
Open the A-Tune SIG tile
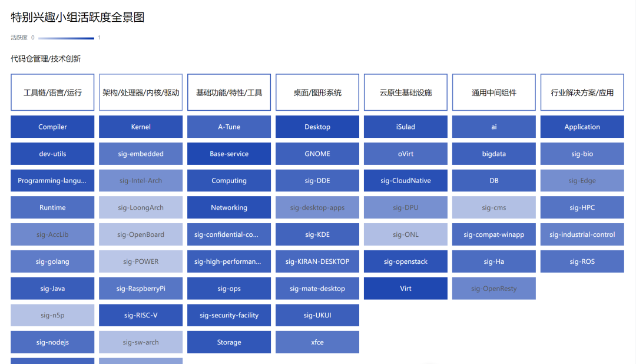pyautogui.click(x=229, y=127)
